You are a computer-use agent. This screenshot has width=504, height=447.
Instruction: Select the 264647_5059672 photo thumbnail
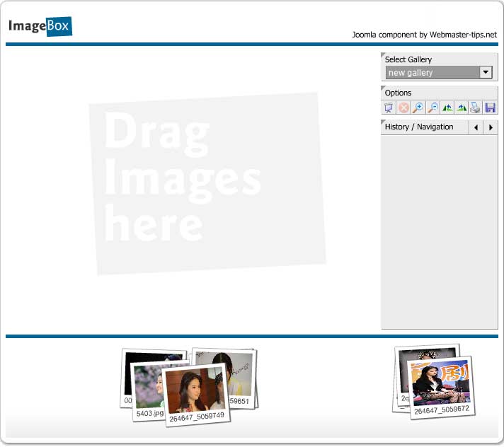tap(440, 385)
